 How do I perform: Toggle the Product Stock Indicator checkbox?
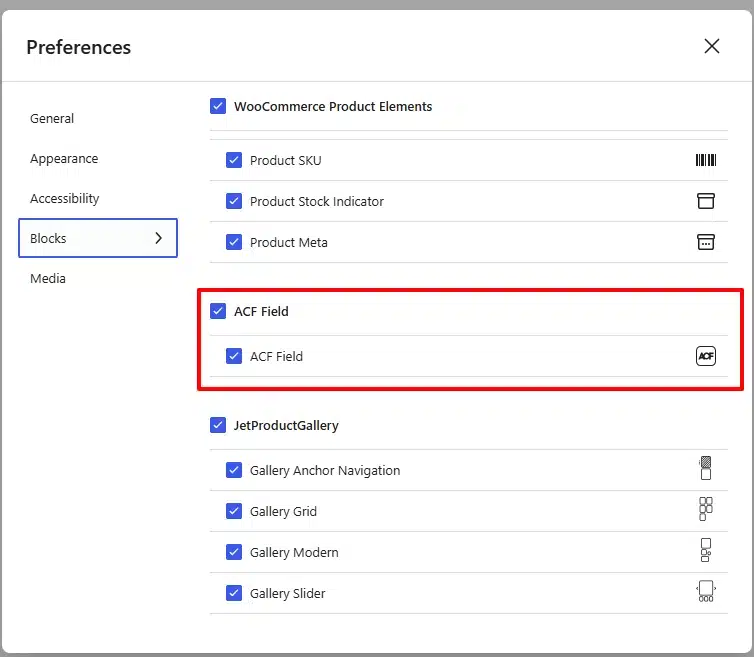pos(234,201)
